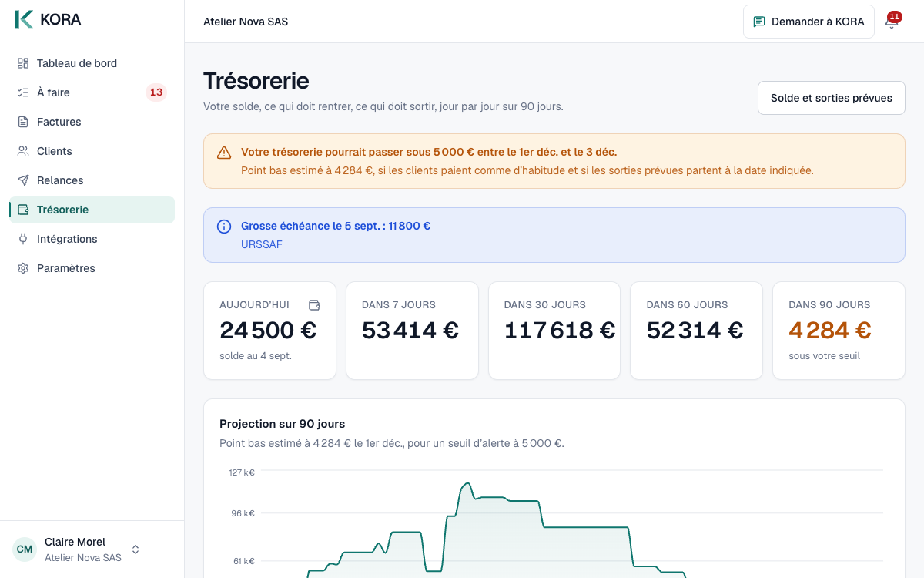The width and height of the screenshot is (924, 578).
Task: Open the À faire menu item
Action: pos(92,92)
